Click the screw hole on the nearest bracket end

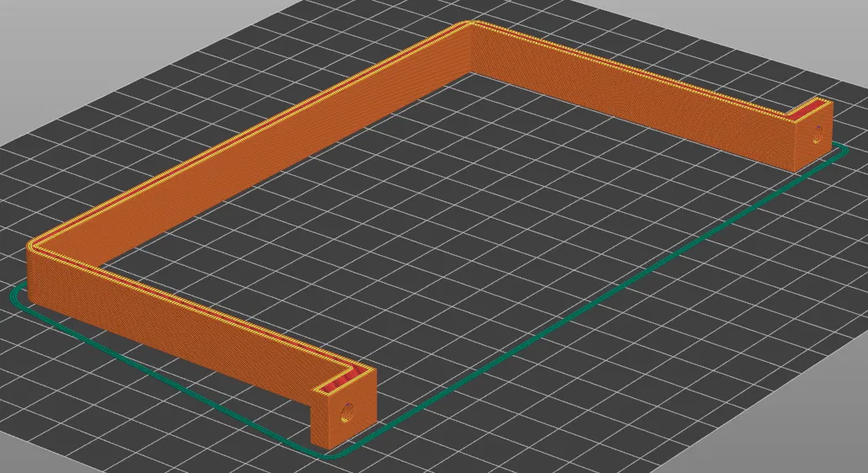347,412
